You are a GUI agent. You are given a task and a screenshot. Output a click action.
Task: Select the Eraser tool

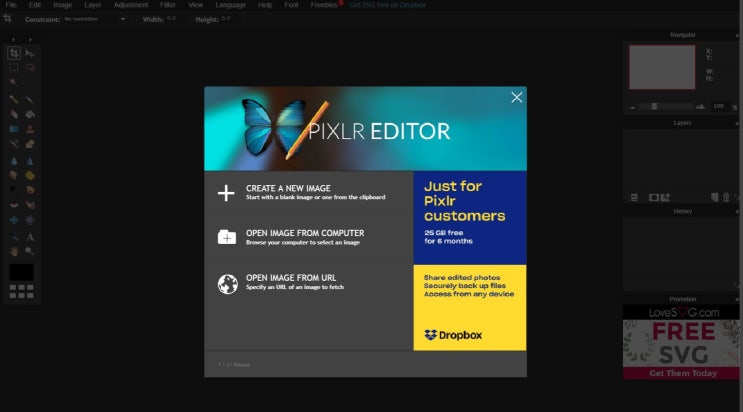coord(14,114)
